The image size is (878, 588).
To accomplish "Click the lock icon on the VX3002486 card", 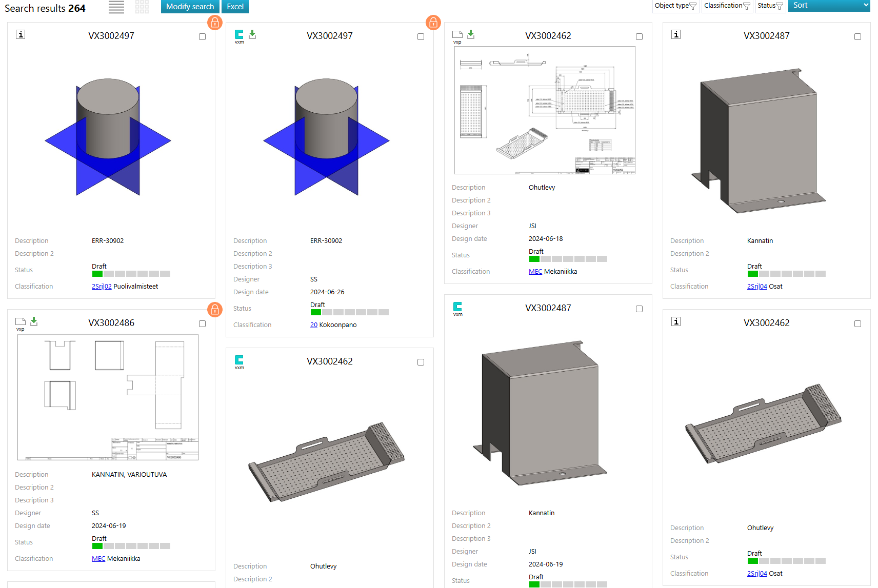I will pos(215,309).
